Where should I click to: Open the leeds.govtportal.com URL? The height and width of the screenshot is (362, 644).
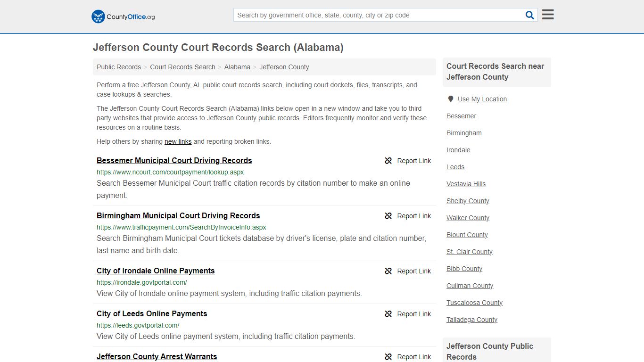(138, 325)
